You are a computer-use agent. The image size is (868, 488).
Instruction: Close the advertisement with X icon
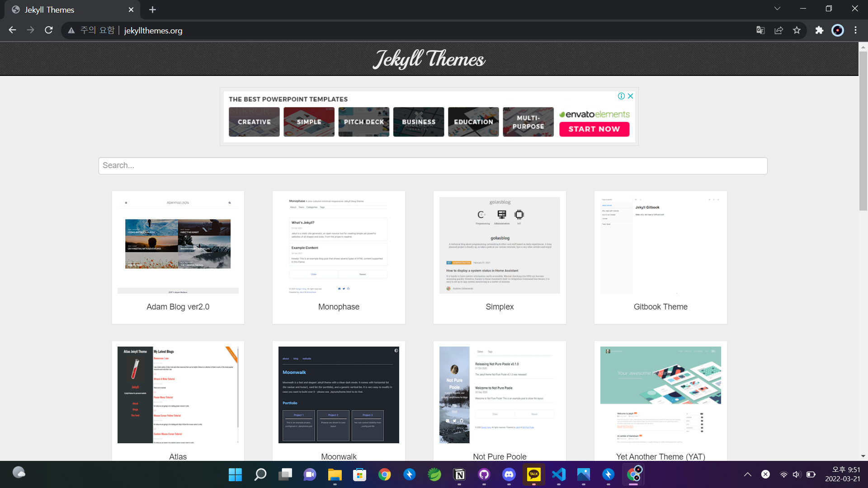coord(630,96)
